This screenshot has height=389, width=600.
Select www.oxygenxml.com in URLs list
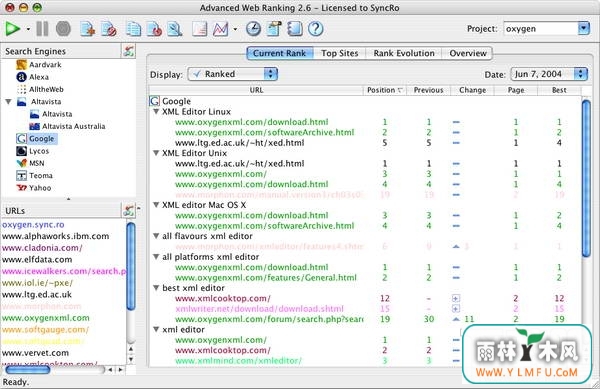pos(46,318)
